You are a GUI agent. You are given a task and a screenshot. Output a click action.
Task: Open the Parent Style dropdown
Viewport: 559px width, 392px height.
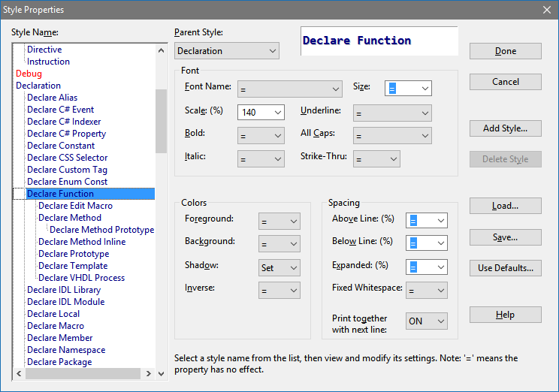227,51
